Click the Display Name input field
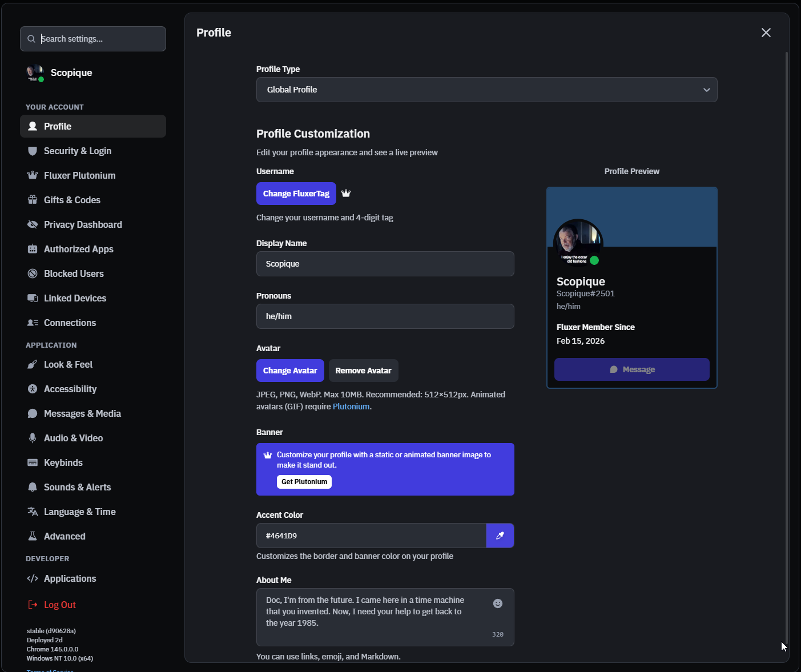Image resolution: width=801 pixels, height=672 pixels. pos(385,264)
